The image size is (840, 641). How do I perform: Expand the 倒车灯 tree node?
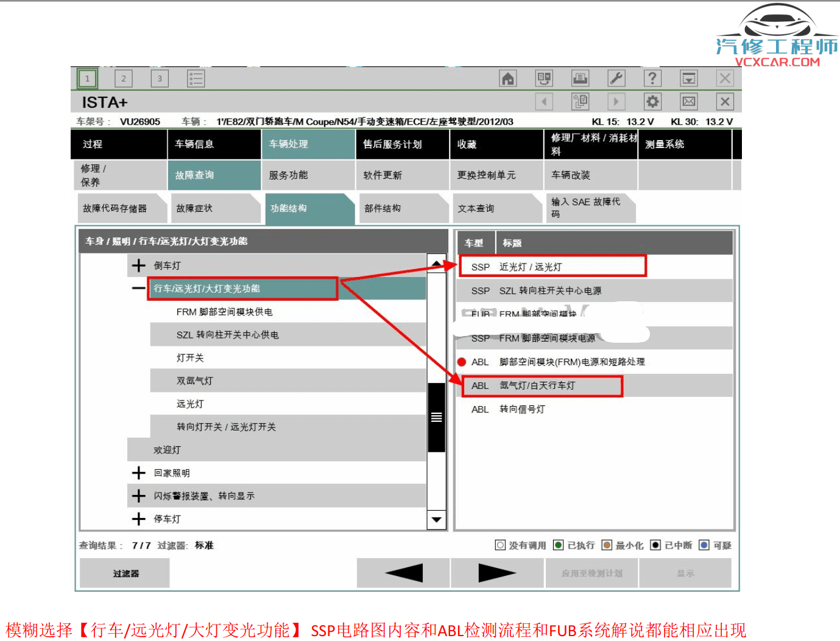(x=138, y=265)
